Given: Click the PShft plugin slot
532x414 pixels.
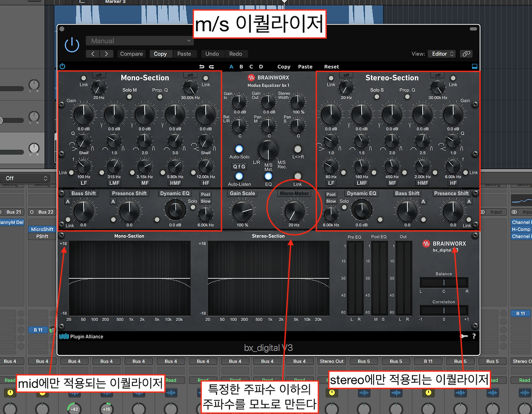Looking at the screenshot, I should [x=42, y=236].
